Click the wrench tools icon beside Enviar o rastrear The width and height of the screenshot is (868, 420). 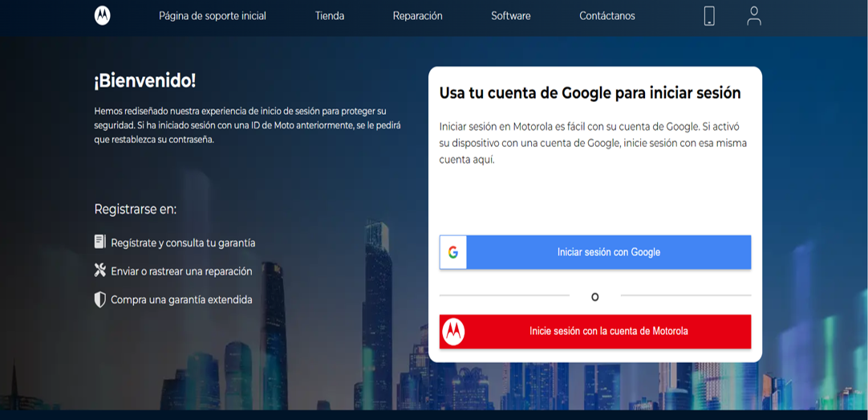point(99,271)
